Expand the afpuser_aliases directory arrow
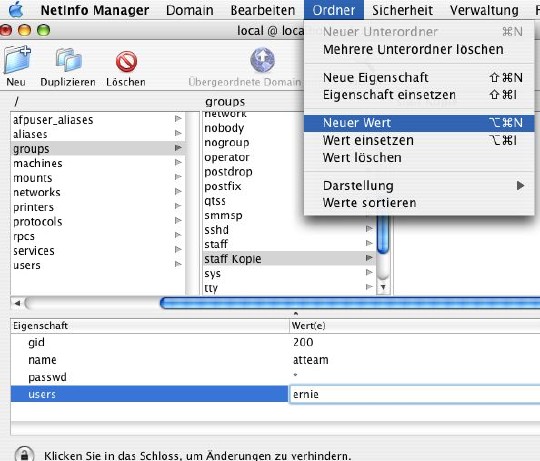Image resolution: width=540 pixels, height=461 pixels. pyautogui.click(x=178, y=119)
